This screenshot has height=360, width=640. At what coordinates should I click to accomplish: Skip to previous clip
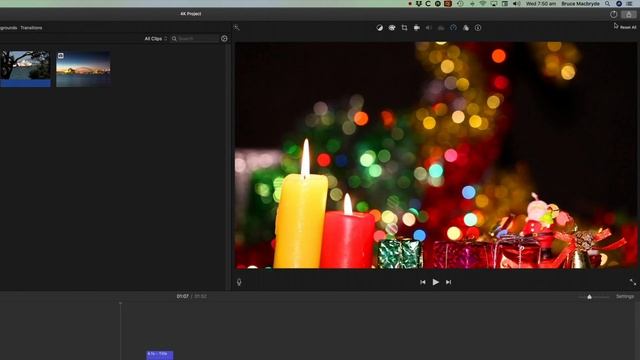(423, 282)
